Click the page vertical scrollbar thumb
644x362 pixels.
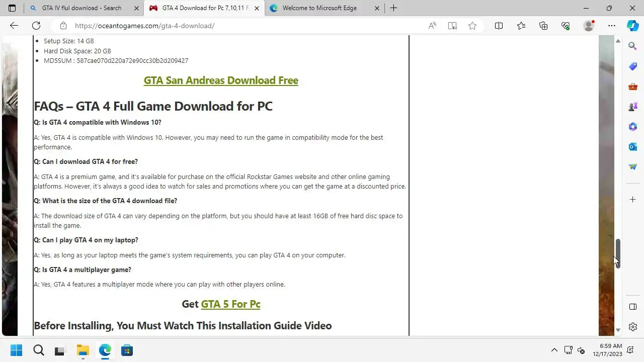point(618,253)
